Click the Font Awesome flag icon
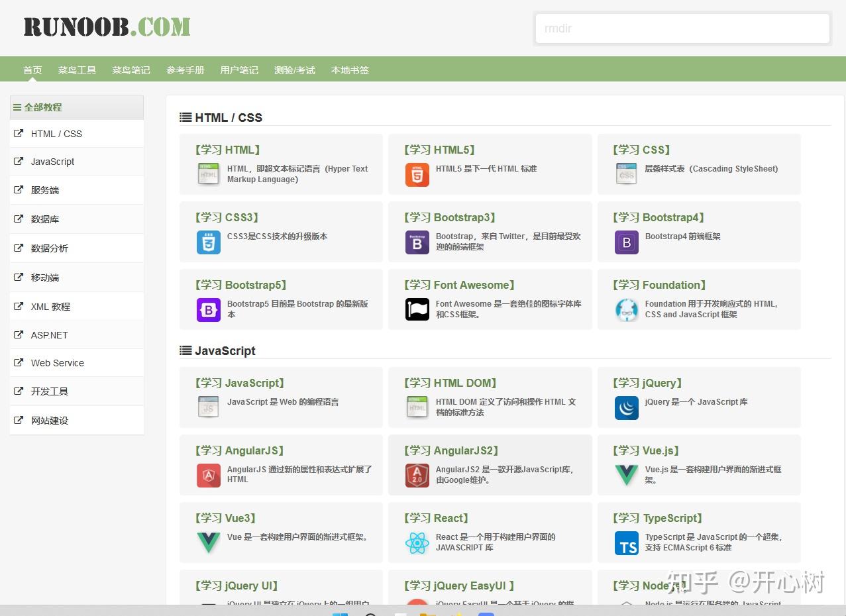The image size is (846, 616). coord(417,309)
